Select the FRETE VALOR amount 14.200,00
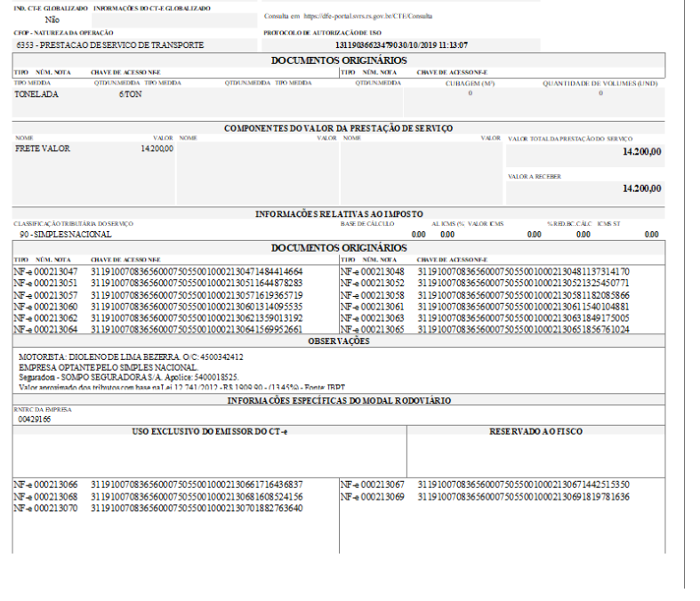The height and width of the screenshot is (601, 700). [157, 148]
